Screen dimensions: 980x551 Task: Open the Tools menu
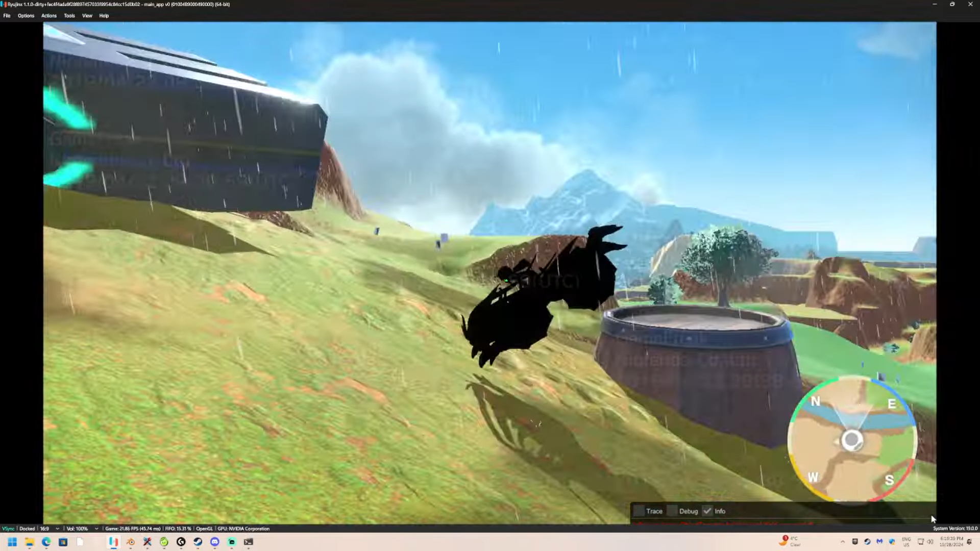(x=69, y=16)
